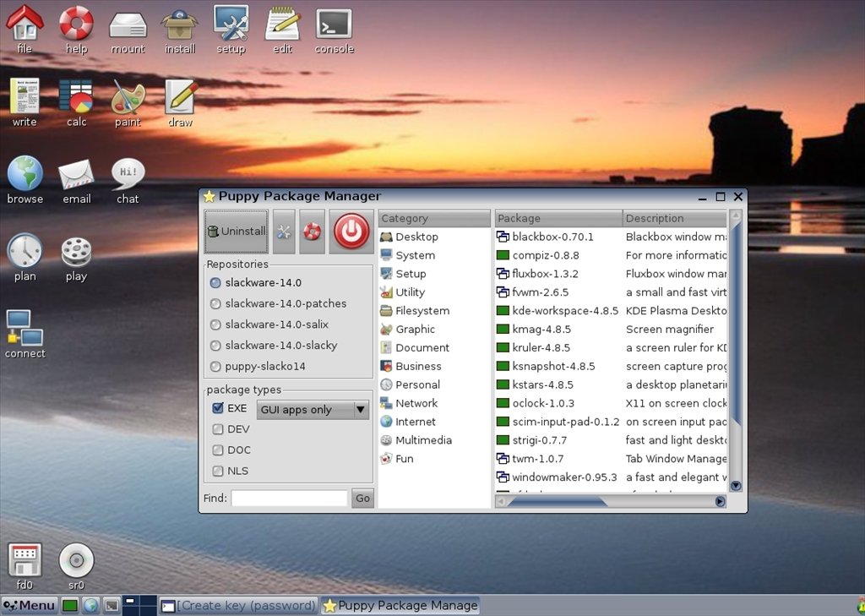This screenshot has height=616, width=865.
Task: Open Package Manager help lifebuoy button
Action: [312, 232]
